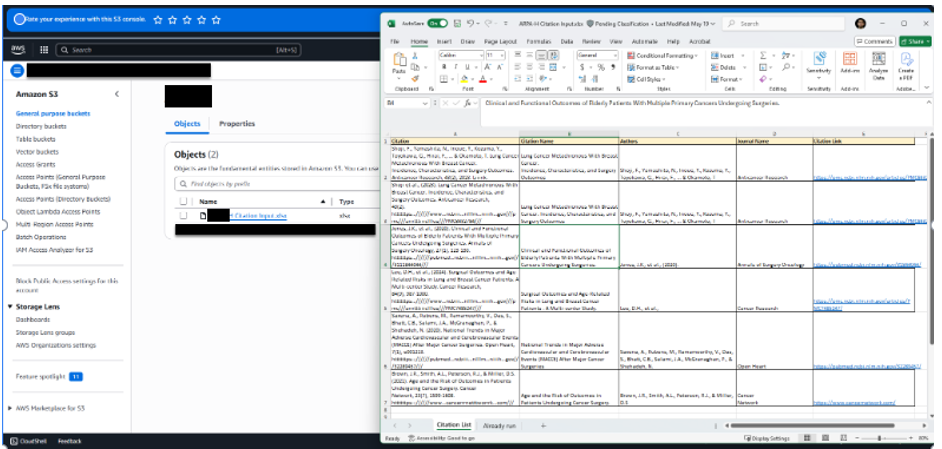Viewport: 942px width, 449px height.
Task: Click the Sensitivity button in Excel
Action: click(818, 63)
